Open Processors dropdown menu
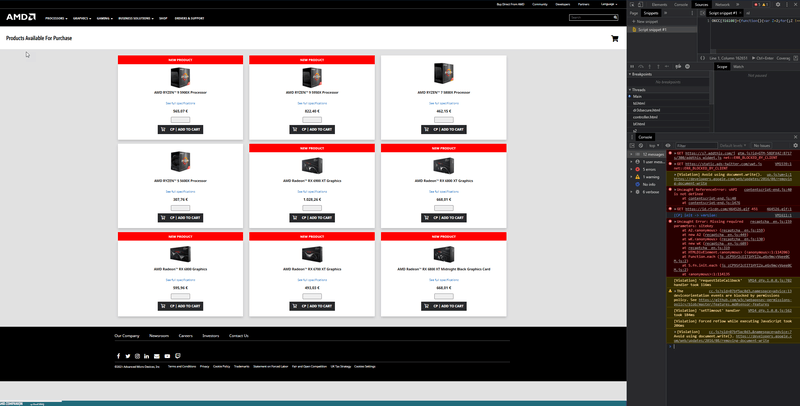 click(x=56, y=18)
